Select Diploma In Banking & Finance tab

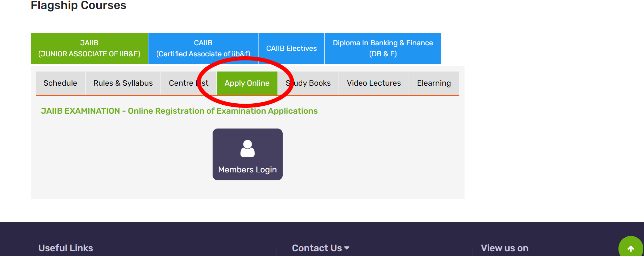pyautogui.click(x=383, y=48)
